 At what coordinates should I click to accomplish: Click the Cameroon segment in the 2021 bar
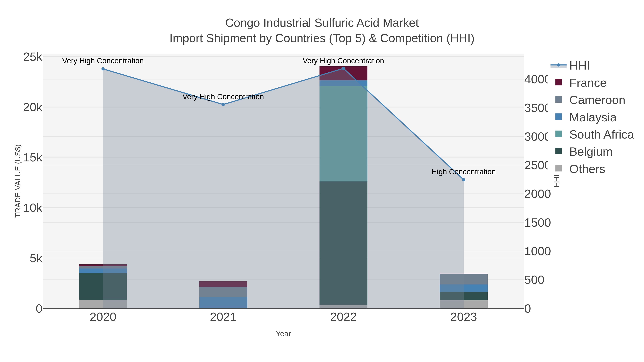point(223,292)
